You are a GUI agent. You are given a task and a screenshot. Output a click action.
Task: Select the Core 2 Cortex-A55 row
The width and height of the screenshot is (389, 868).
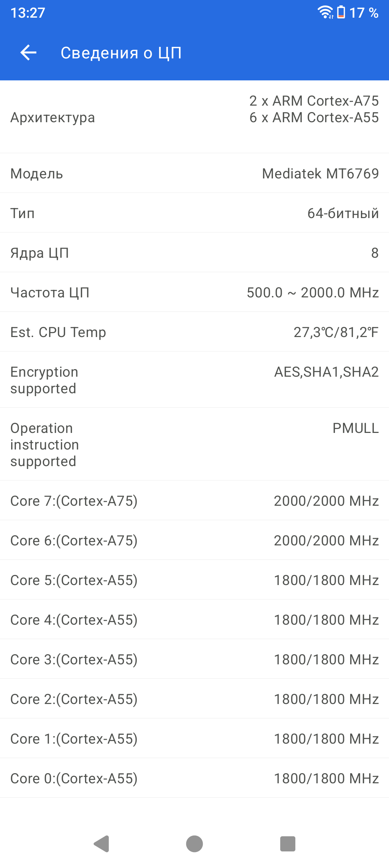(x=194, y=699)
